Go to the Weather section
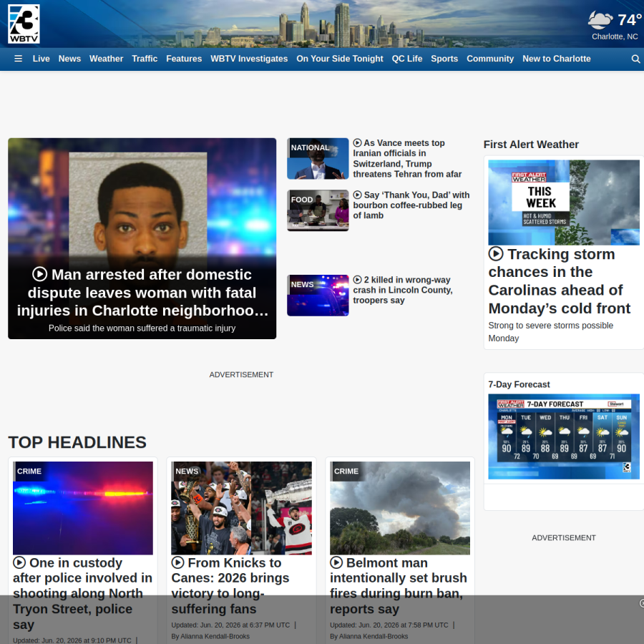 point(107,59)
